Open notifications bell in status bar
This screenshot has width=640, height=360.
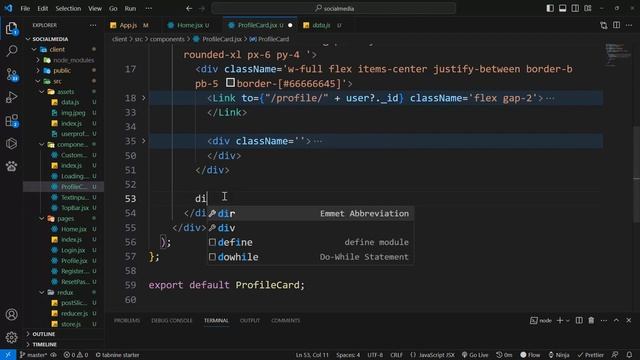pyautogui.click(x=629, y=355)
